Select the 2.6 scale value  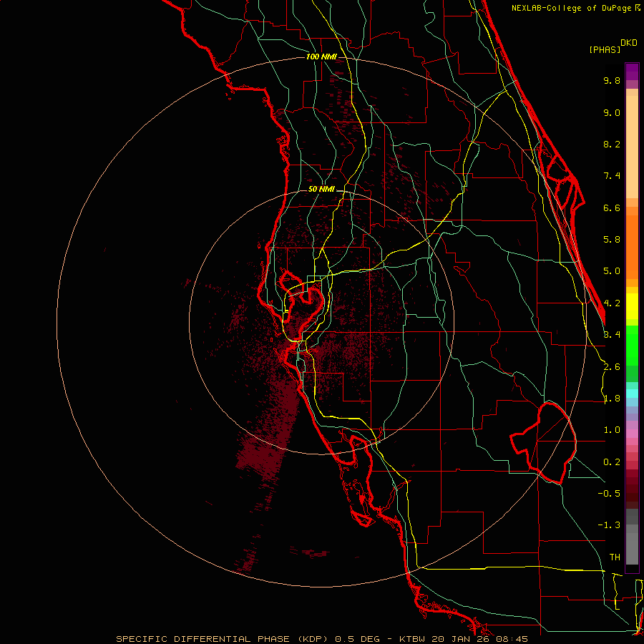612,367
